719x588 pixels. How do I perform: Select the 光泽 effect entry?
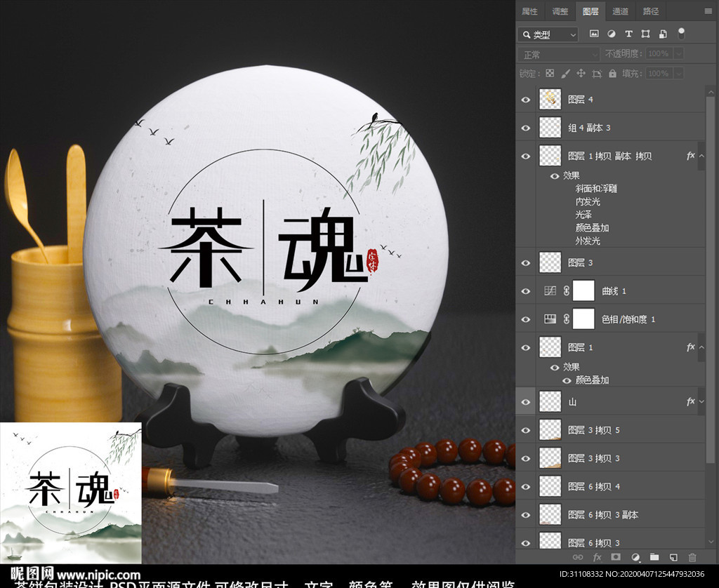(583, 215)
